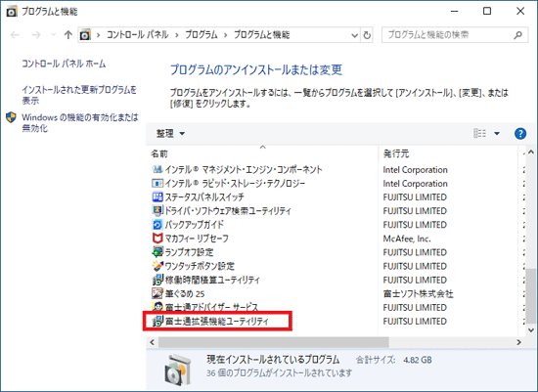Image resolution: width=538 pixels, height=392 pixels.
Task: Click the Windows features shield icon
Action: tap(12, 117)
